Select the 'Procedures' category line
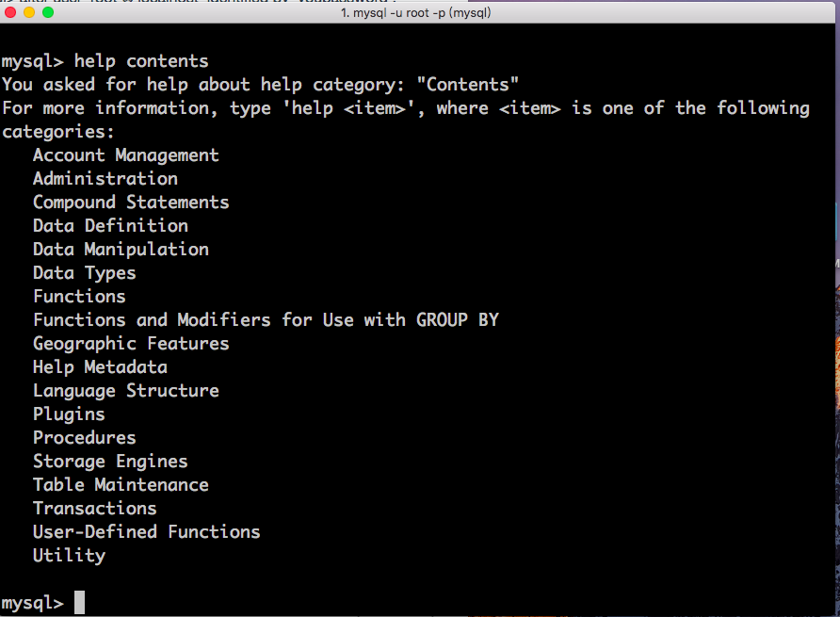The width and height of the screenshot is (840, 617). click(x=85, y=438)
